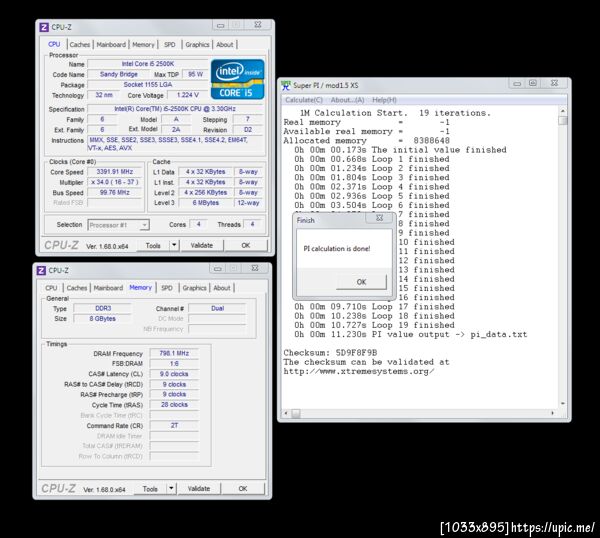Viewport: 600px width, 538px height.
Task: Click Tools button in bottom CPU-Z window
Action: tap(150, 489)
